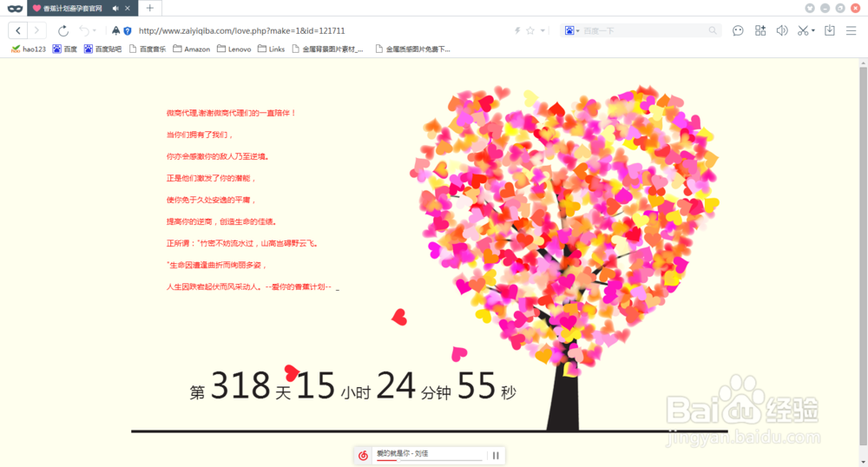Open the extensions grid icon
The width and height of the screenshot is (868, 467).
coord(760,30)
